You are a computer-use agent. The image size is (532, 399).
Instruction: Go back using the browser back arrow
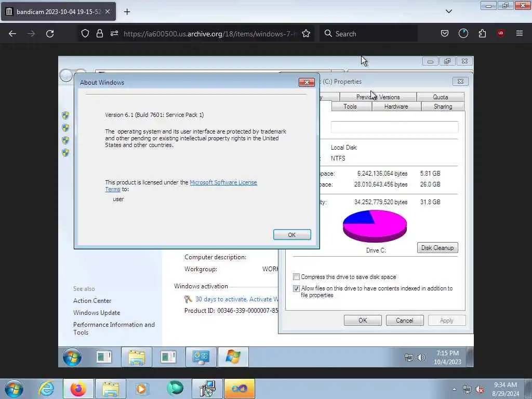tap(12, 34)
